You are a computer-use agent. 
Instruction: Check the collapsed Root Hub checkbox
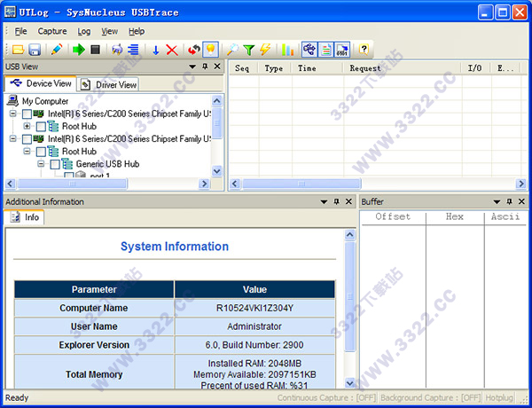point(41,127)
